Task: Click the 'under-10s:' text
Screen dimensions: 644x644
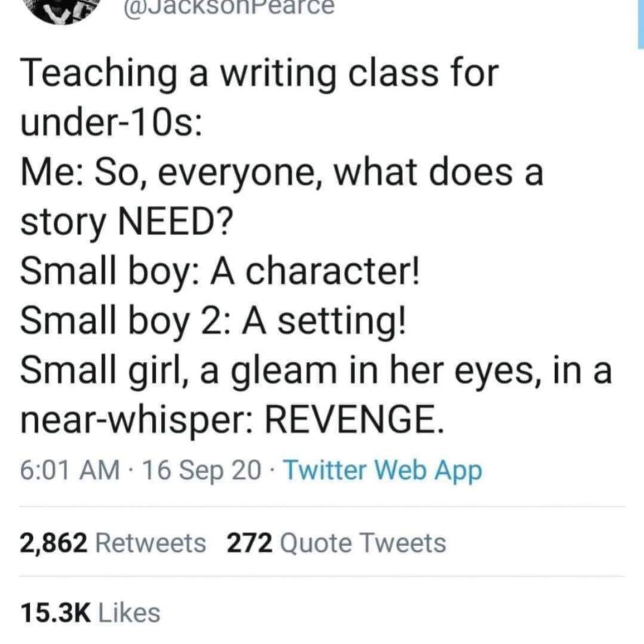Action: point(111,125)
